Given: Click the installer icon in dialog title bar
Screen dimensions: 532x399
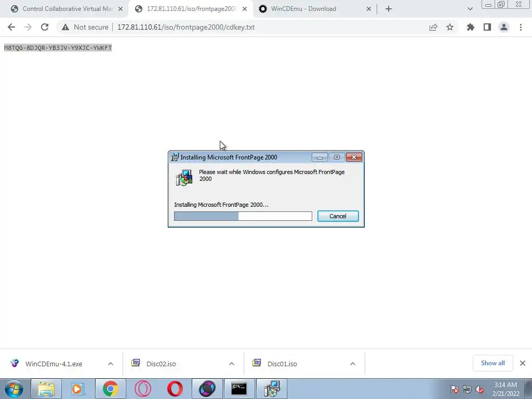Looking at the screenshot, I should (x=175, y=157).
